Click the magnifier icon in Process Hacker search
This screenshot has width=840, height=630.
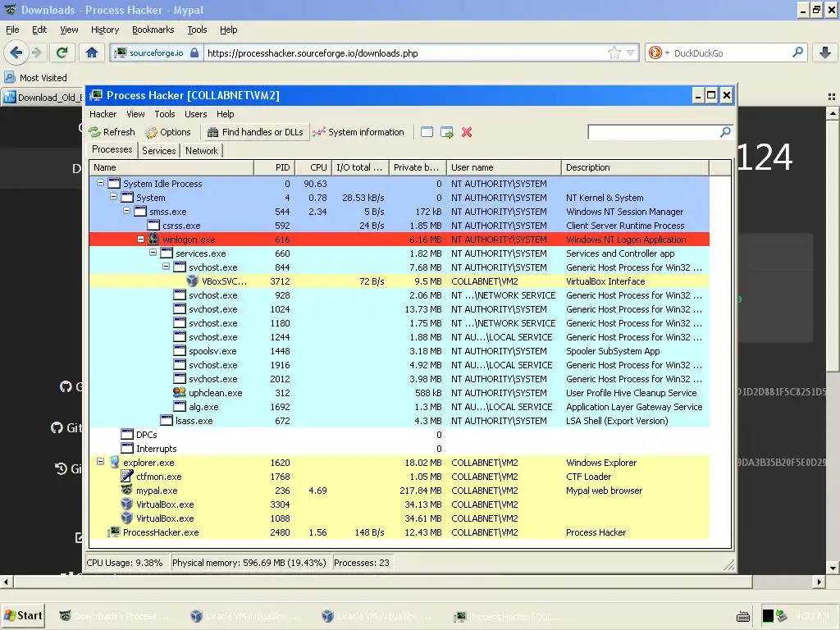725,132
